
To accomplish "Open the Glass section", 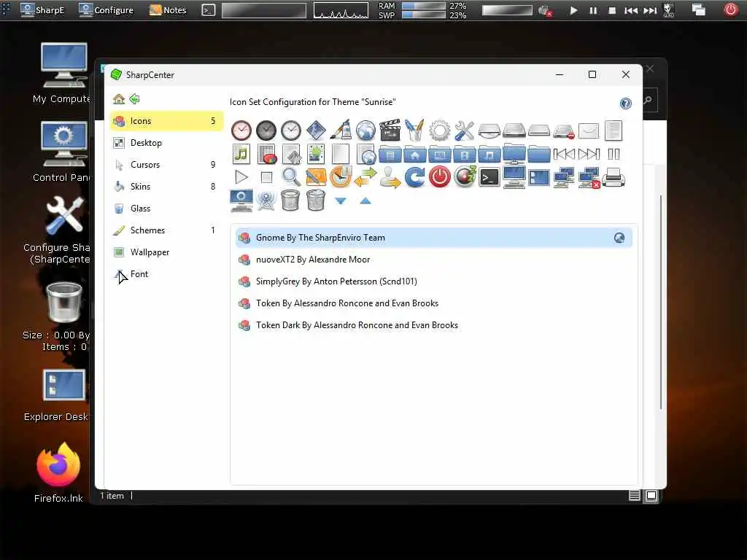I will 166,209.
